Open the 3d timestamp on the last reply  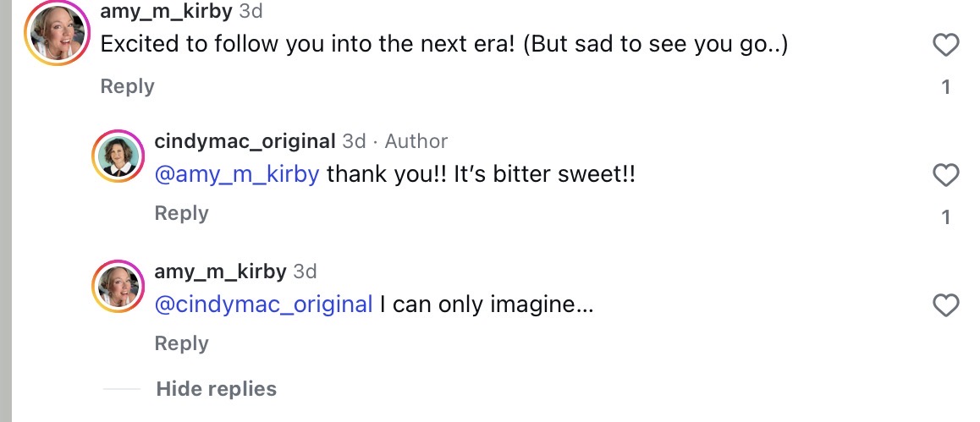pyautogui.click(x=305, y=271)
